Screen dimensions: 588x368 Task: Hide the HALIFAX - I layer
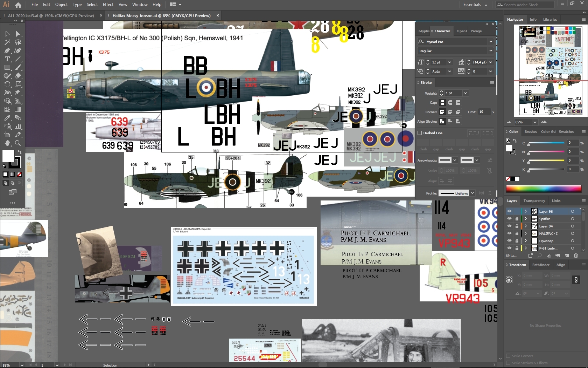(510, 233)
